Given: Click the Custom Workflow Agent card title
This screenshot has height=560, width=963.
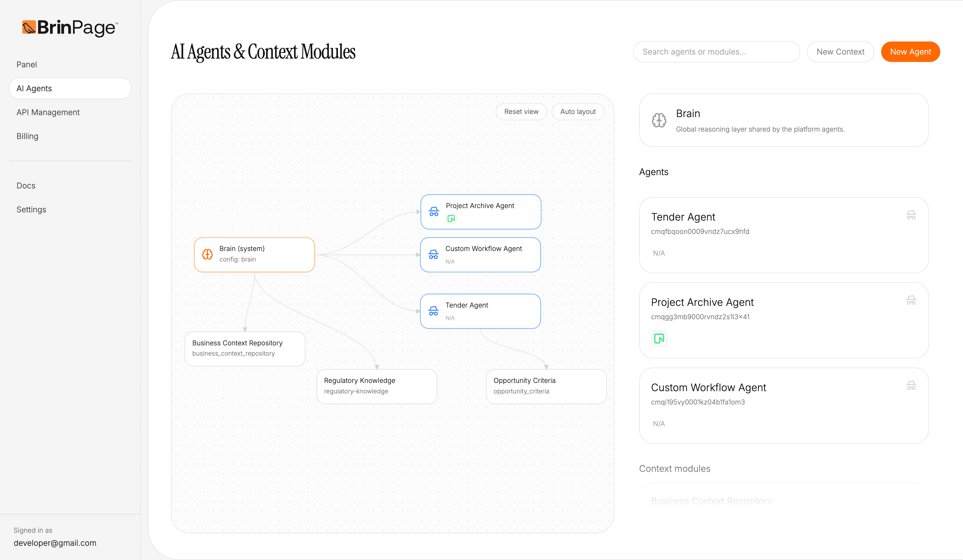Looking at the screenshot, I should 709,387.
